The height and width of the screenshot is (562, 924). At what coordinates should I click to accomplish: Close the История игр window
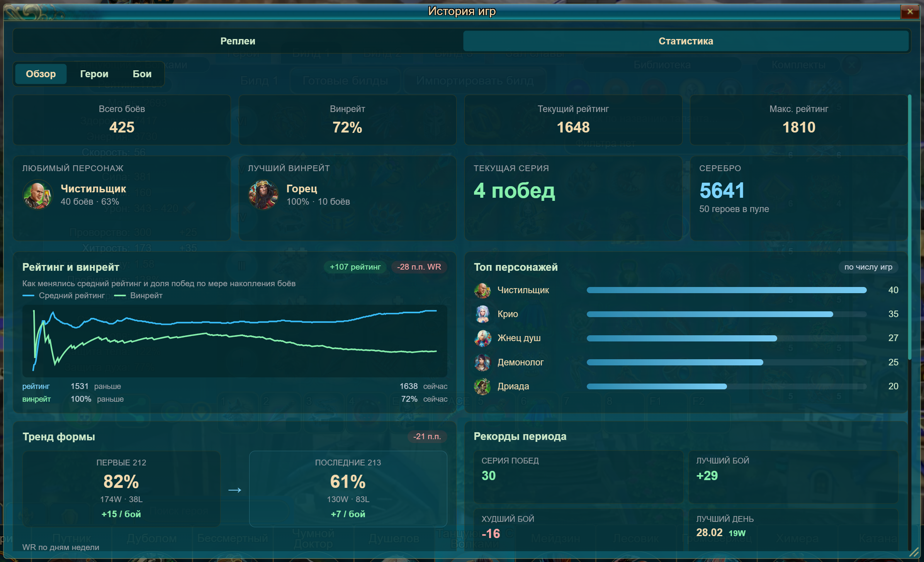(910, 12)
